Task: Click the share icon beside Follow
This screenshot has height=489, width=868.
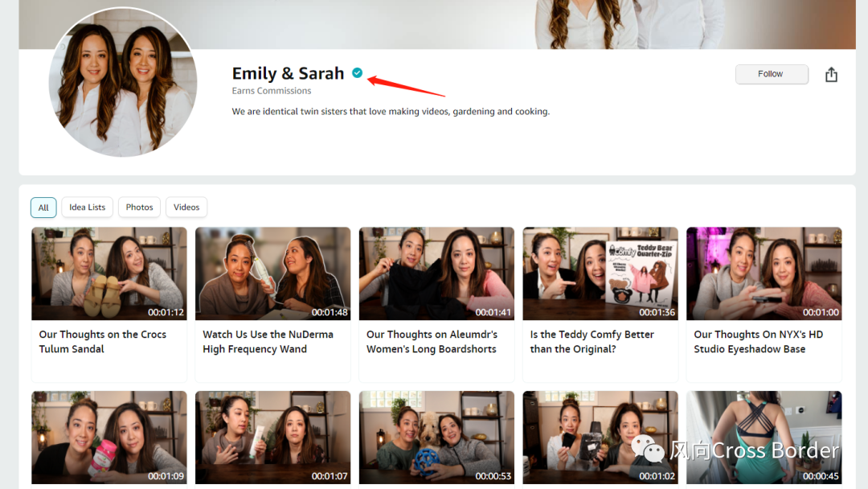Action: 831,74
